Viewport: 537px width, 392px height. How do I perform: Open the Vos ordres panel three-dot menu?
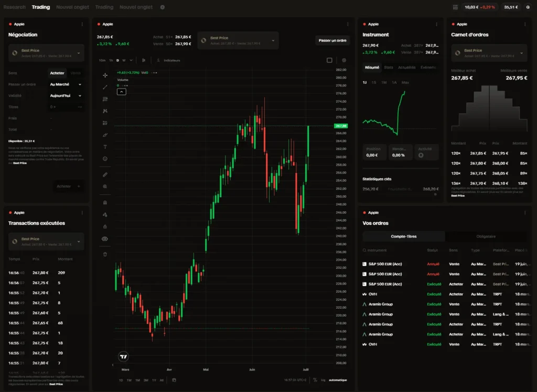[525, 213]
